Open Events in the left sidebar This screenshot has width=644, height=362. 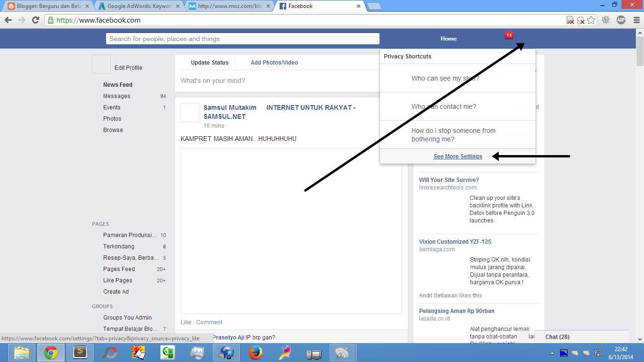pyautogui.click(x=112, y=107)
